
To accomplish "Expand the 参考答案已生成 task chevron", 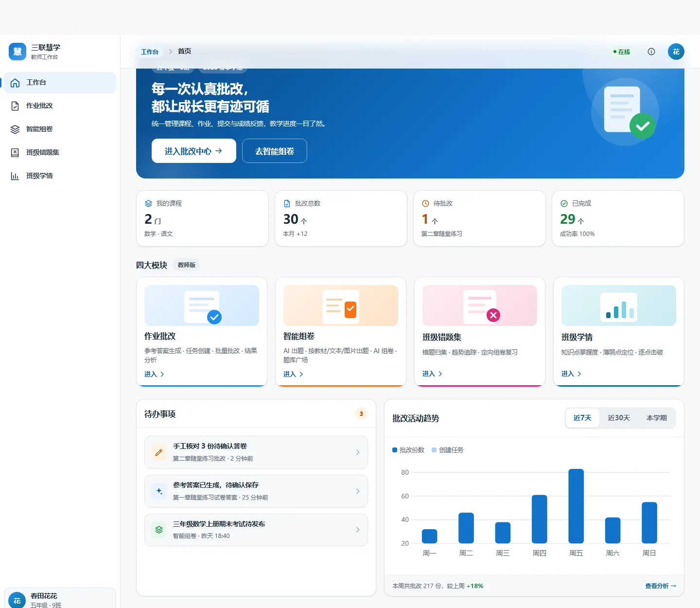I will (358, 491).
